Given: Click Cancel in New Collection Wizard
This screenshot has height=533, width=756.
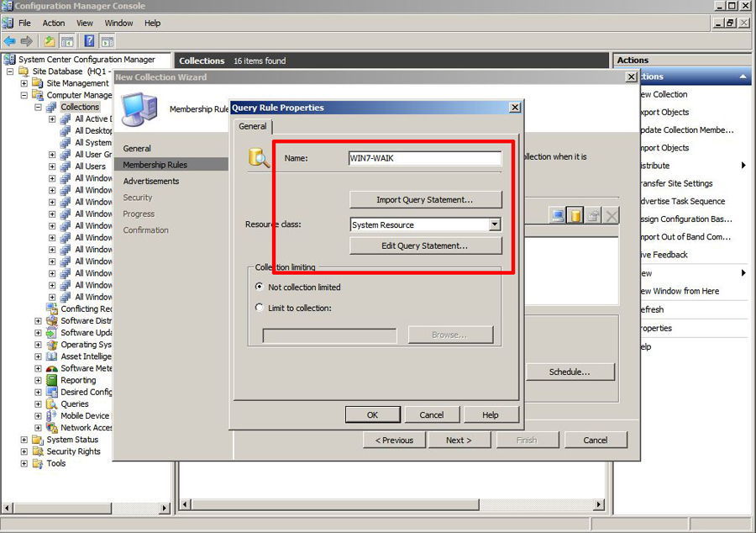Looking at the screenshot, I should [596, 440].
